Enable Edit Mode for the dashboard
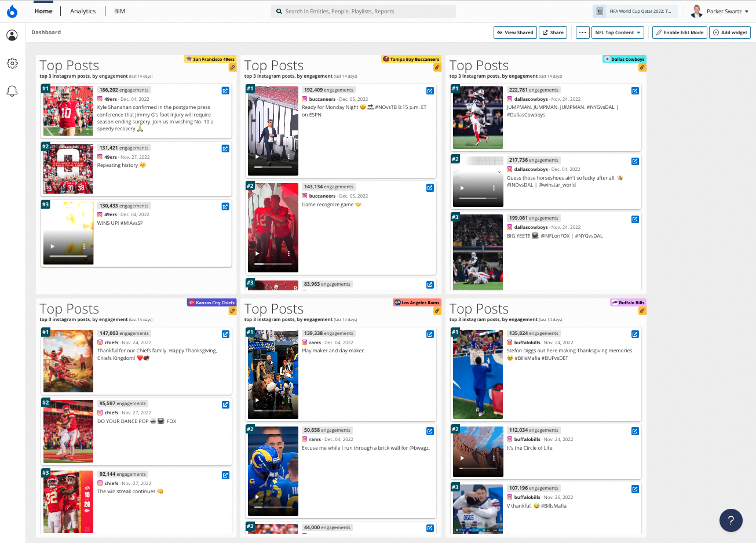Viewport: 756px width, 543px height. pyautogui.click(x=680, y=32)
